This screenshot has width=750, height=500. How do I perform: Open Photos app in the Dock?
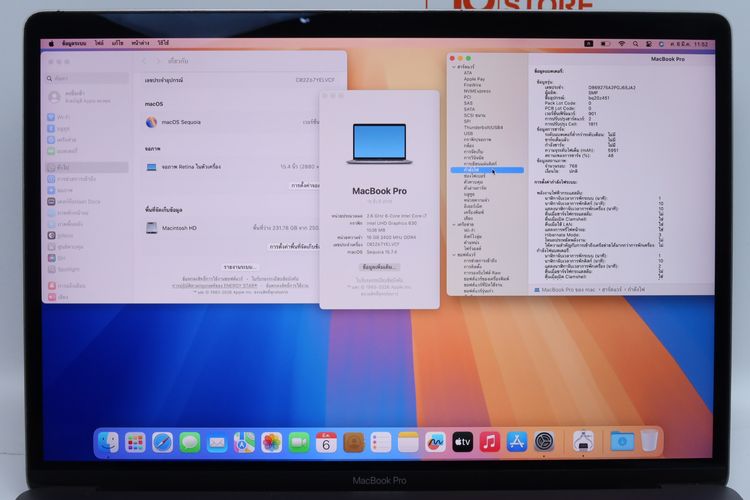point(272,443)
